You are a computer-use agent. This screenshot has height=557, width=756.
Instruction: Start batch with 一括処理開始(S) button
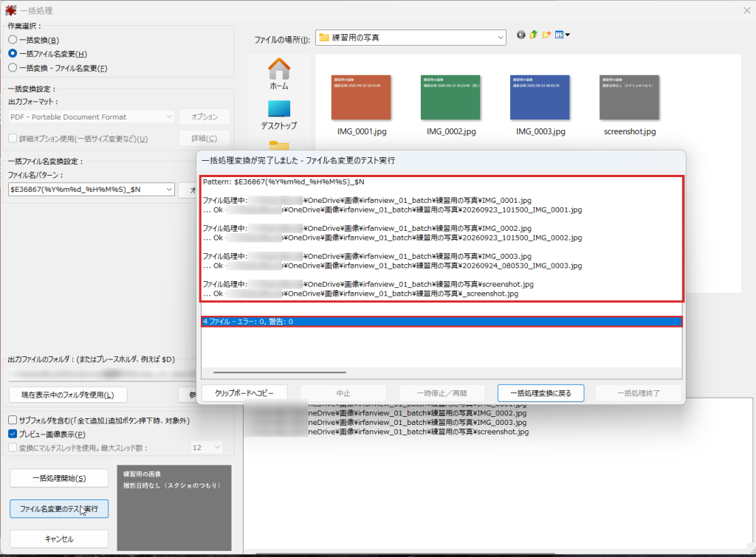pos(59,478)
